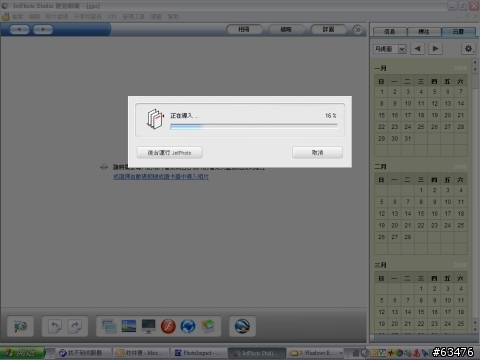Click the rotate-right page icon in bottom toolbar
This screenshot has height=360, width=480.
point(75,326)
